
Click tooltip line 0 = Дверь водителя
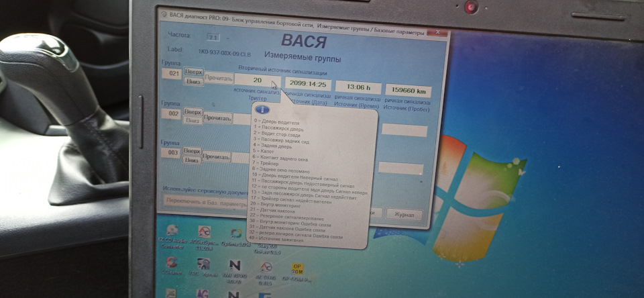276,122
